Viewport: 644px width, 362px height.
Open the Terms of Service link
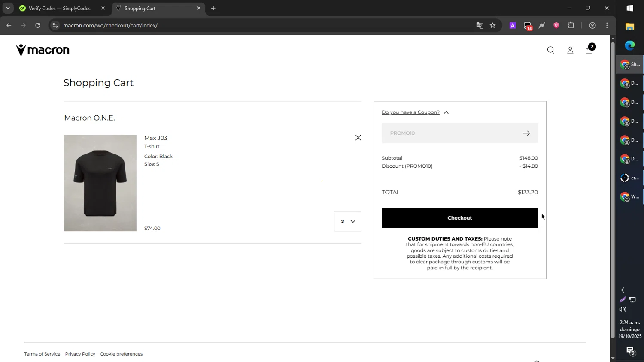(x=42, y=354)
